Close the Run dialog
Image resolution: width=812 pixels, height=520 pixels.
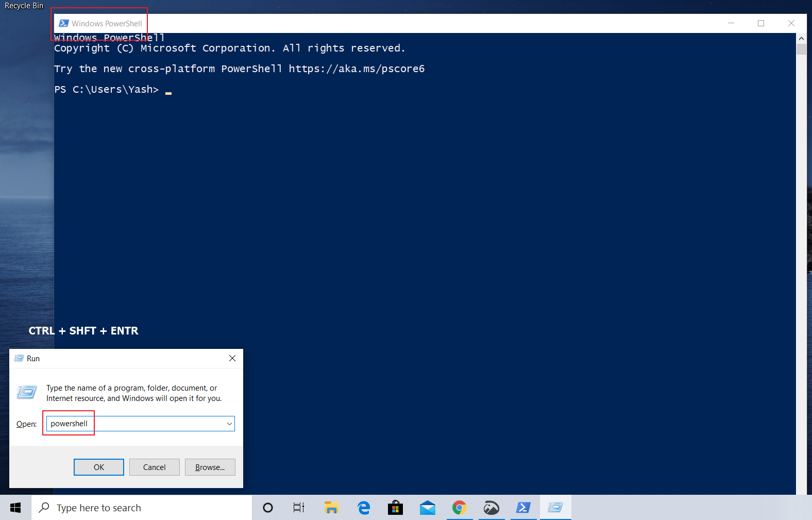coord(232,358)
